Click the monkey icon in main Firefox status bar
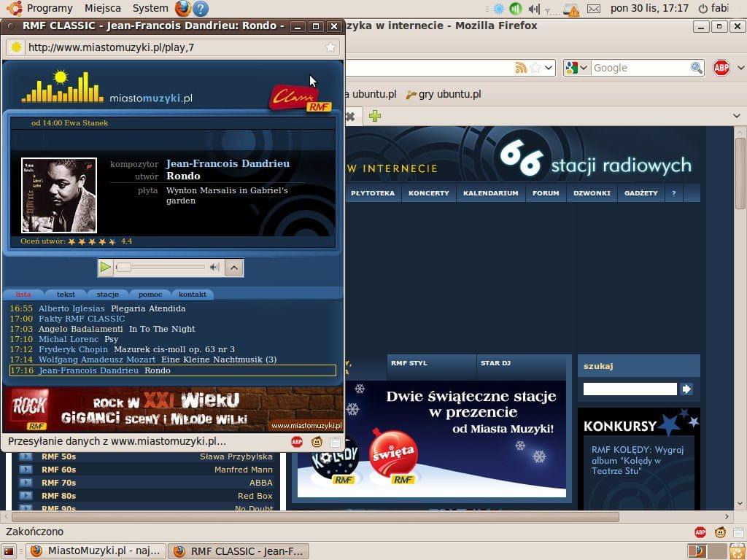This screenshot has height=560, width=747. tap(720, 532)
